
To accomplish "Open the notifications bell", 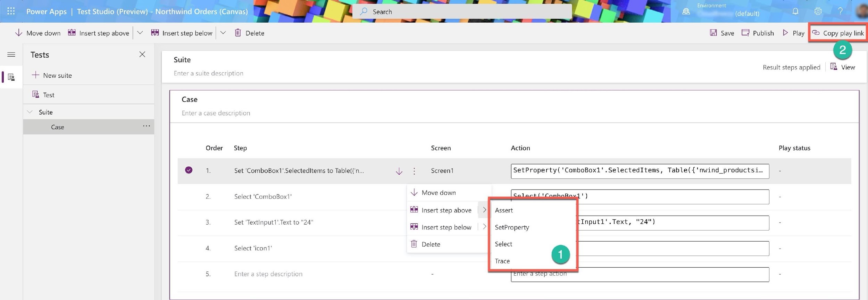I will click(x=795, y=11).
